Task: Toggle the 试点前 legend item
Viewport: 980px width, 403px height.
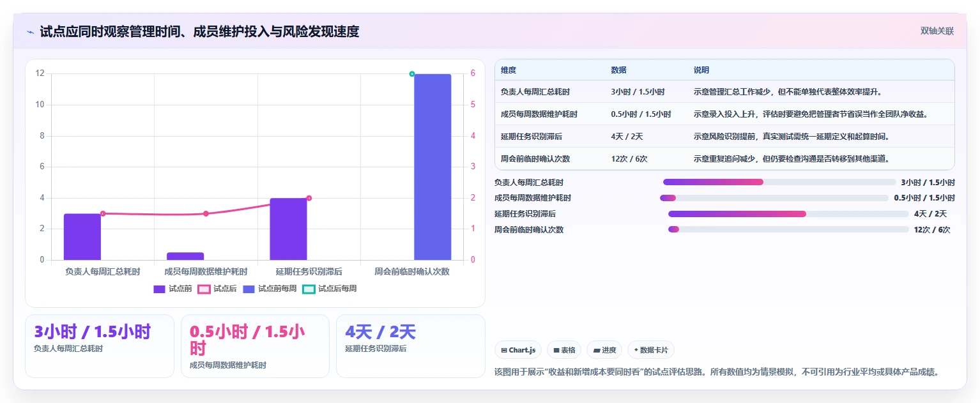Action: pyautogui.click(x=172, y=289)
